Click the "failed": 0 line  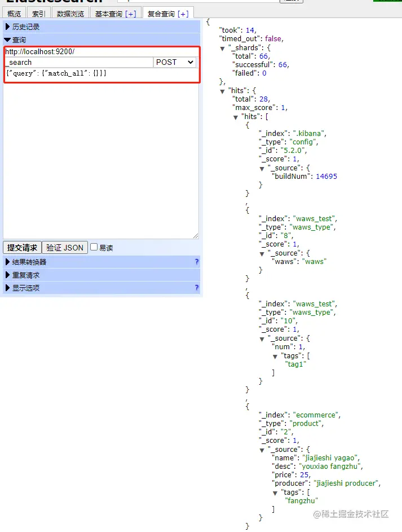249,73
